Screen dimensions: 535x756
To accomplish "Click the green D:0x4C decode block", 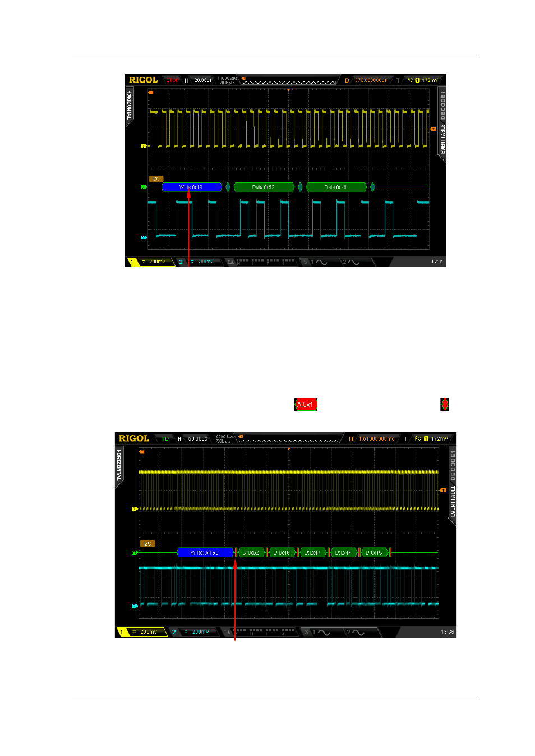I will point(374,553).
